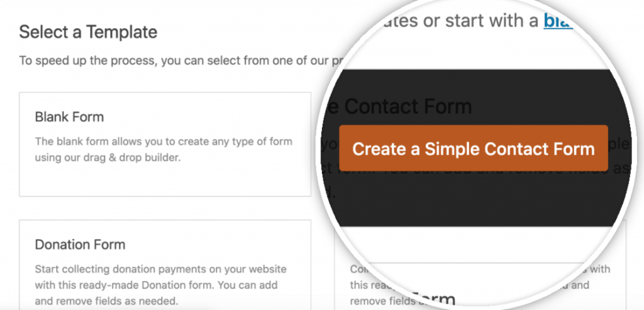This screenshot has width=644, height=310.
Task: Click the magnified Contact Form heading
Action: coord(408,106)
